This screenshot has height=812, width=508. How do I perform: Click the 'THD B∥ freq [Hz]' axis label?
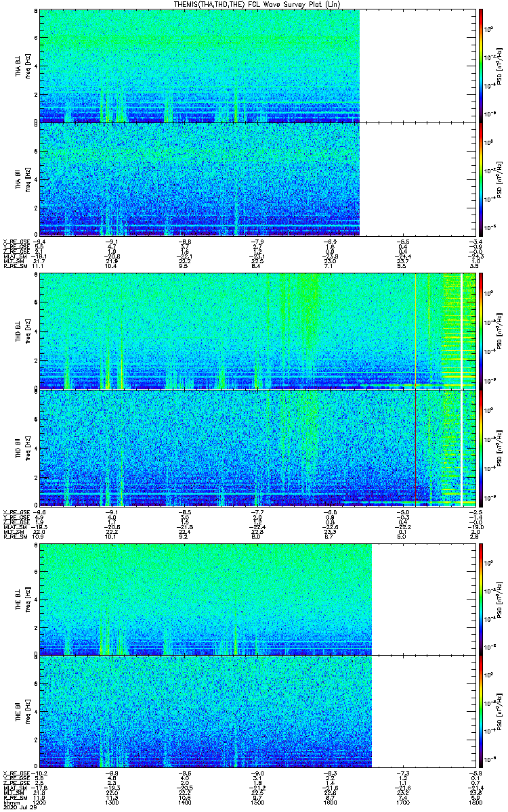tap(22, 448)
